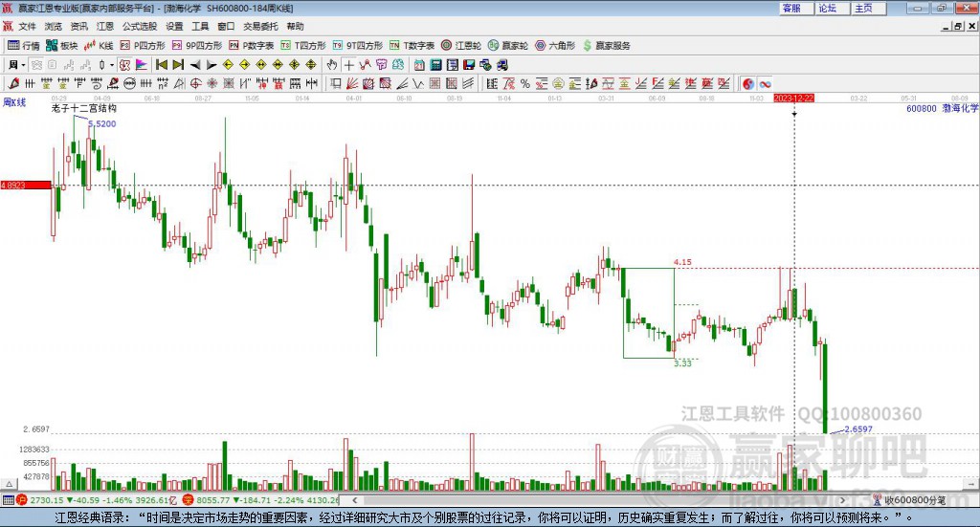Switch to the K线 candlestick chart
The image size is (980, 527).
(x=99, y=46)
